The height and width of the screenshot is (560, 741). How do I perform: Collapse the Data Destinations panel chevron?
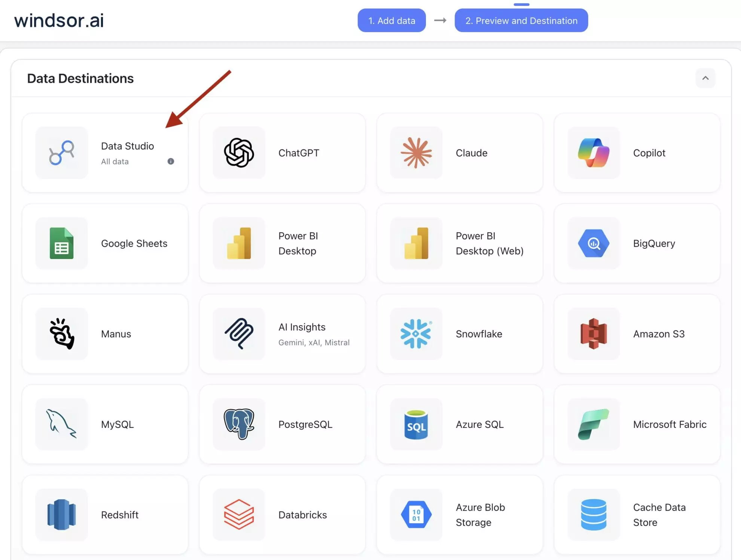tap(705, 78)
